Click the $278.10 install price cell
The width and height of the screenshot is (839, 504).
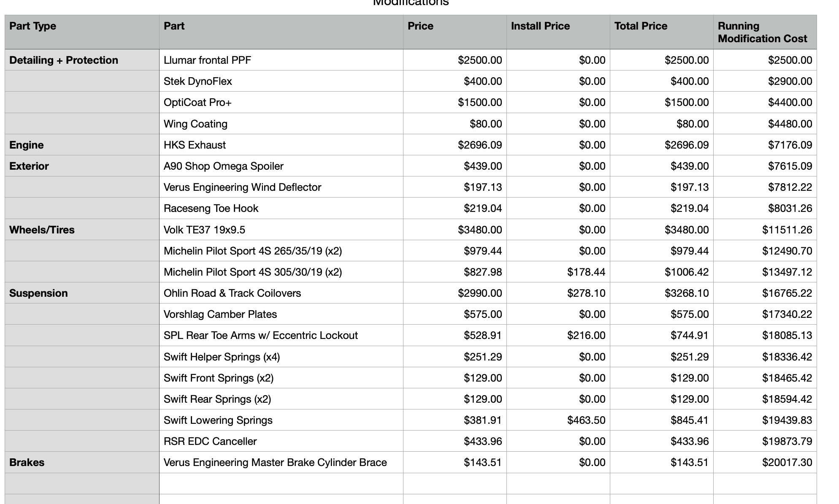pyautogui.click(x=558, y=293)
